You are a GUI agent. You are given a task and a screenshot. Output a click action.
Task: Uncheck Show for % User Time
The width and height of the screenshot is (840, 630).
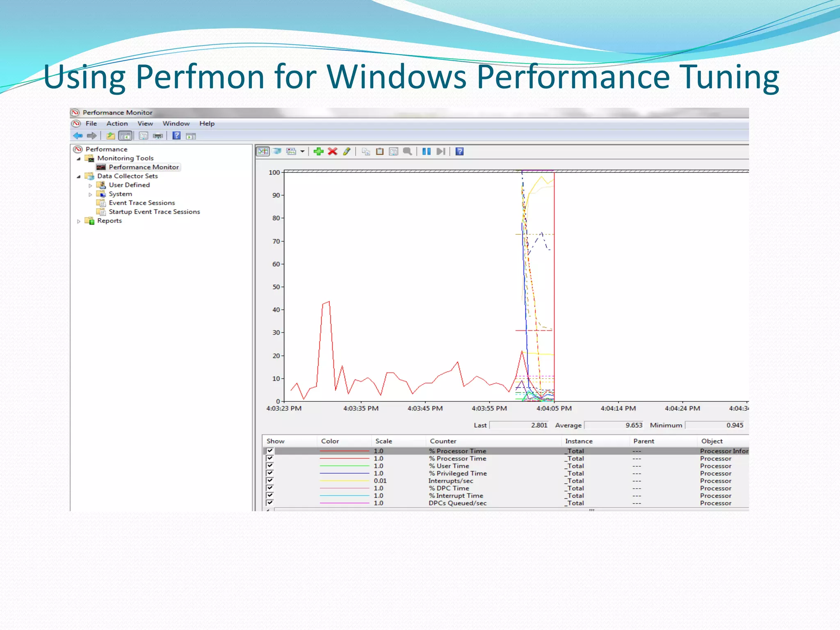pyautogui.click(x=270, y=466)
